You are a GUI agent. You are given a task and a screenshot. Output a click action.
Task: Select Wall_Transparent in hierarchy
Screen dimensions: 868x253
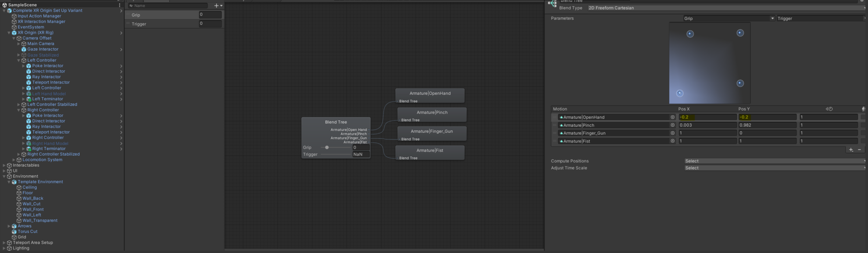pyautogui.click(x=40, y=221)
